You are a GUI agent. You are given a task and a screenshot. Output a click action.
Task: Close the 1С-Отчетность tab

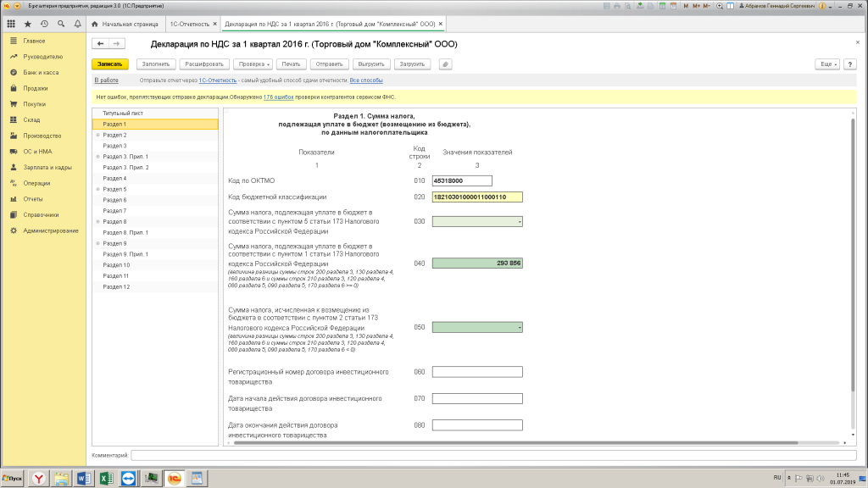[214, 24]
